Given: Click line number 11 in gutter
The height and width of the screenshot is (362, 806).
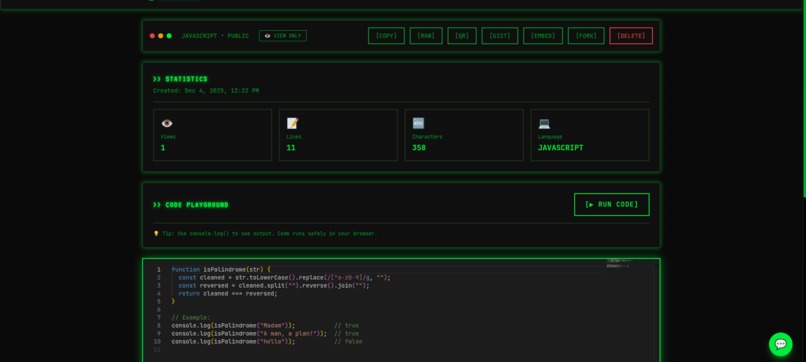Looking at the screenshot, I should click(157, 350).
